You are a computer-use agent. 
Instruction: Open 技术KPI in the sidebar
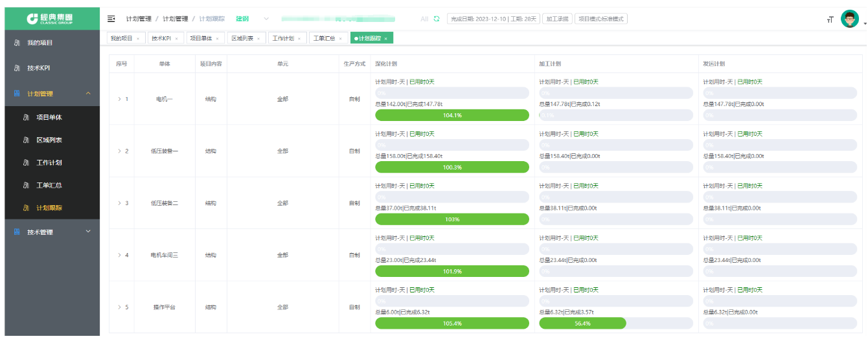(x=52, y=68)
